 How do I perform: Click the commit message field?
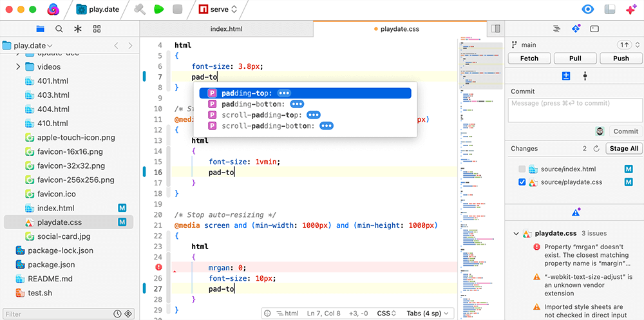pyautogui.click(x=575, y=110)
